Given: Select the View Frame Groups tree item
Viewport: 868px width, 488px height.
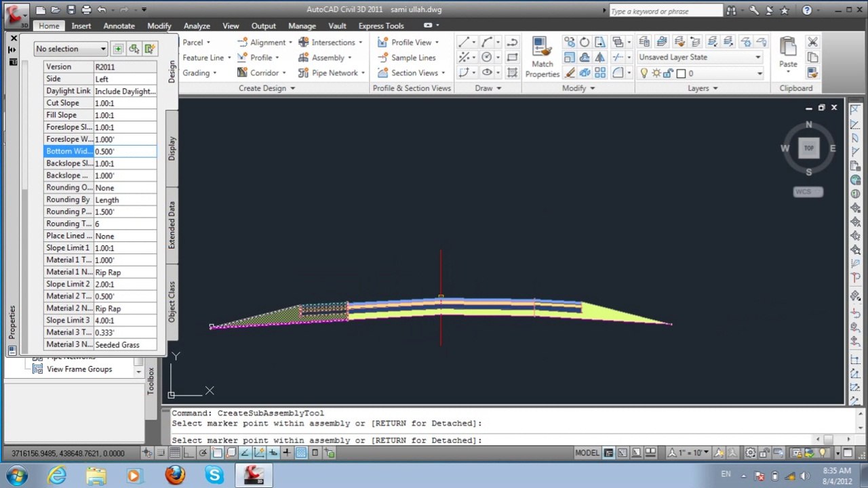Looking at the screenshot, I should coord(79,369).
